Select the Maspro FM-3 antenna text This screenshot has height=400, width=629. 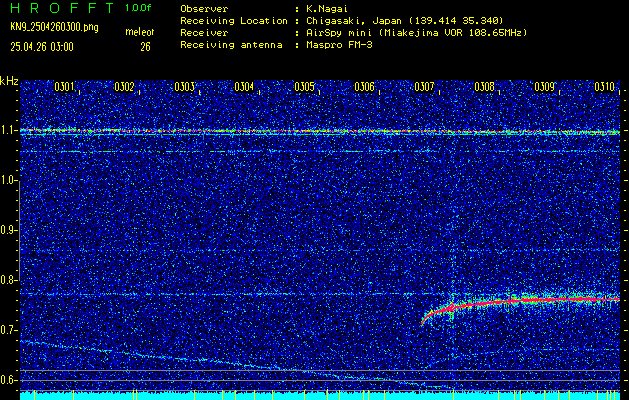339,45
